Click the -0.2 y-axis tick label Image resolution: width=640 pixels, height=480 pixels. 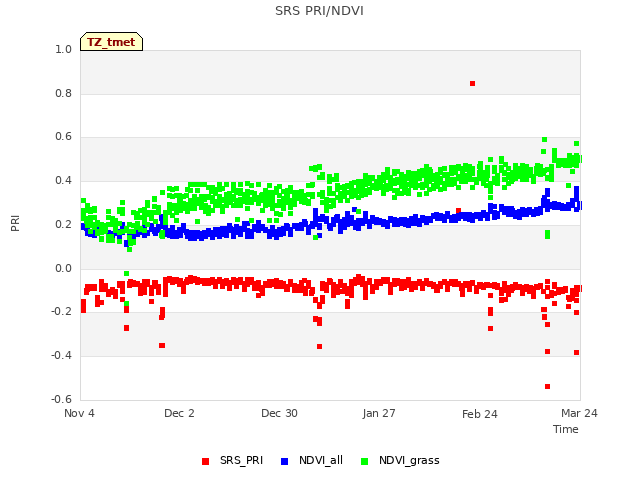pyautogui.click(x=61, y=312)
